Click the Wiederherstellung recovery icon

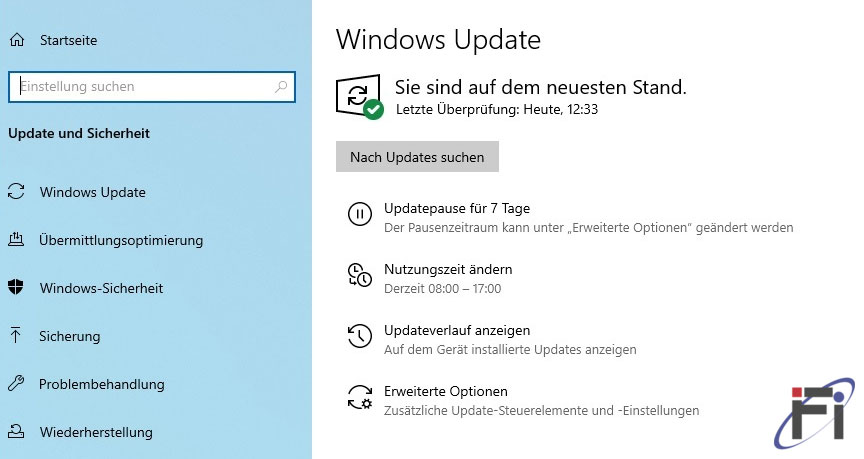(16, 431)
